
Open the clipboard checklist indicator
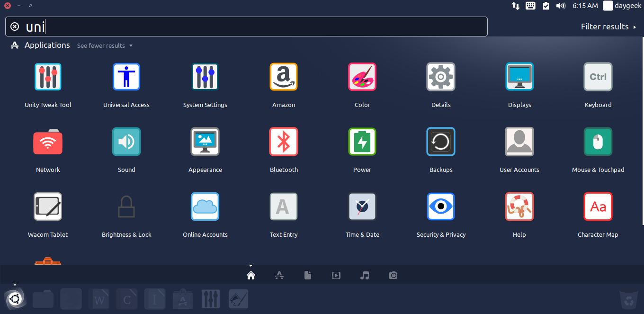546,6
